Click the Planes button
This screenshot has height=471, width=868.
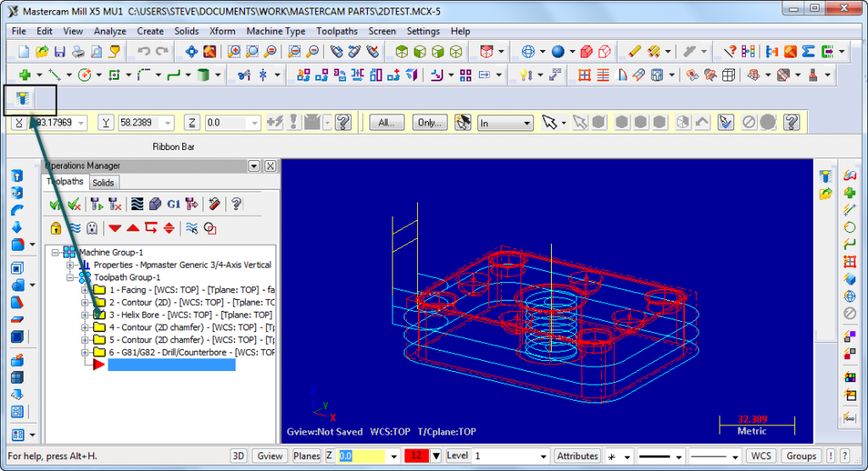click(x=306, y=456)
